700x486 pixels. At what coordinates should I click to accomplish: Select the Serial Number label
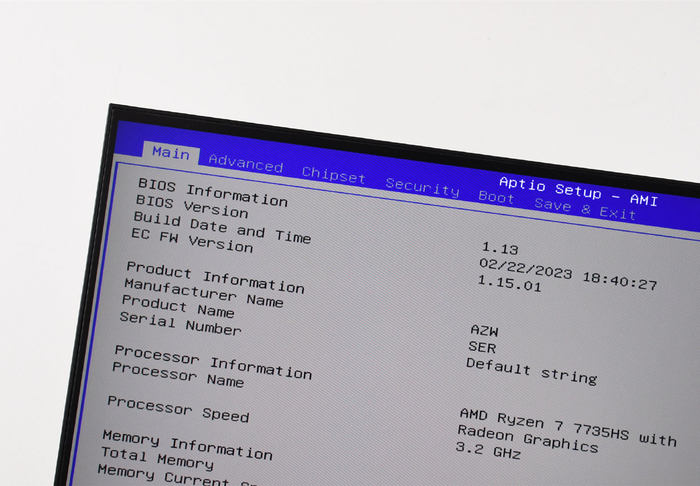[x=181, y=324]
